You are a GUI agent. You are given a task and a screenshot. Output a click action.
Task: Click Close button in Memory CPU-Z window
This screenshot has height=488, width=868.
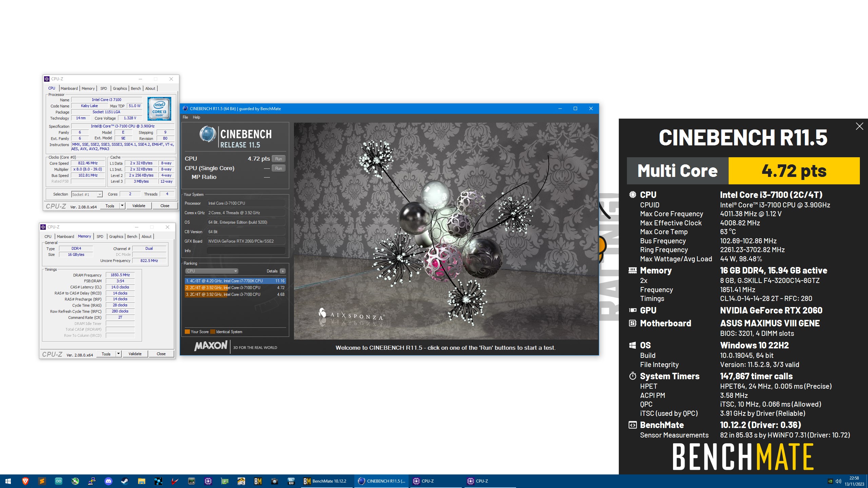[x=161, y=354]
